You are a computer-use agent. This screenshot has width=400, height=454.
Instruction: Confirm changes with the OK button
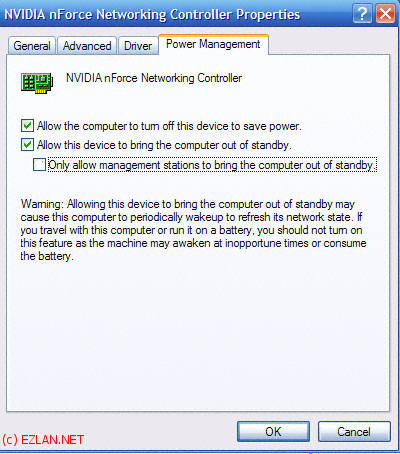273,432
